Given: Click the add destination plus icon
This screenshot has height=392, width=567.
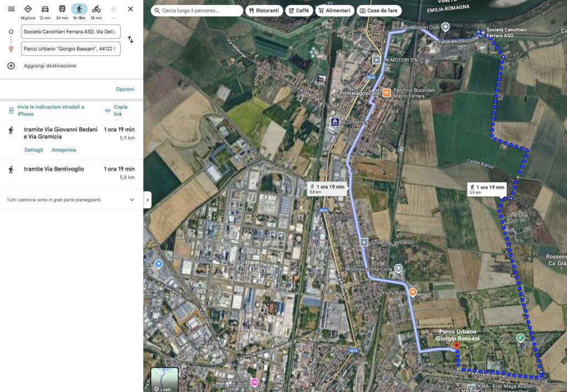Looking at the screenshot, I should pyautogui.click(x=11, y=66).
